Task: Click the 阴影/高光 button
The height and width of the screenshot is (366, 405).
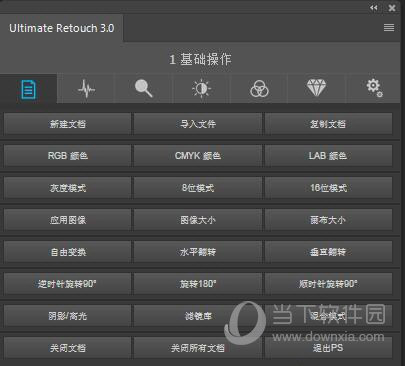Action: click(68, 316)
